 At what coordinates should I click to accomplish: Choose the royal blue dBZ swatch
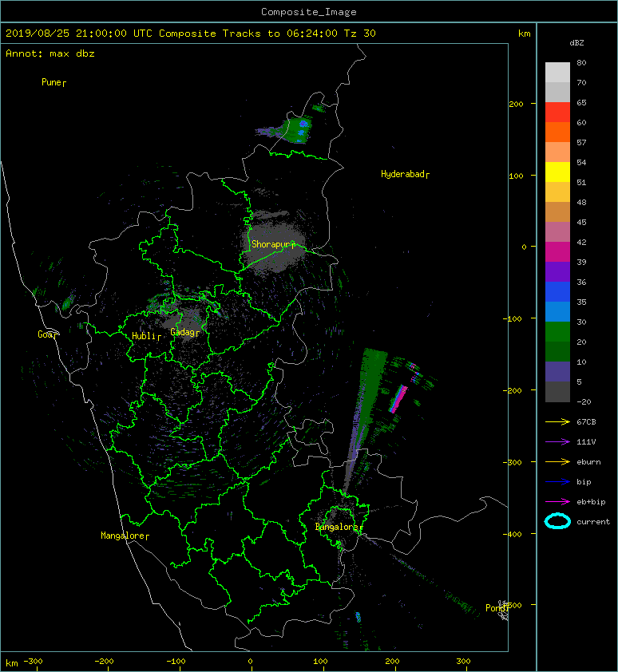pyautogui.click(x=557, y=291)
